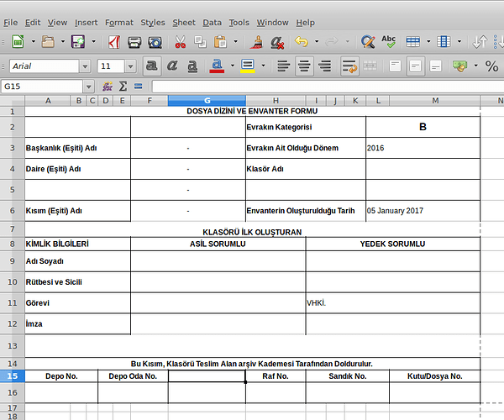Merge and center cells
The image size is (504, 420).
pos(370,66)
